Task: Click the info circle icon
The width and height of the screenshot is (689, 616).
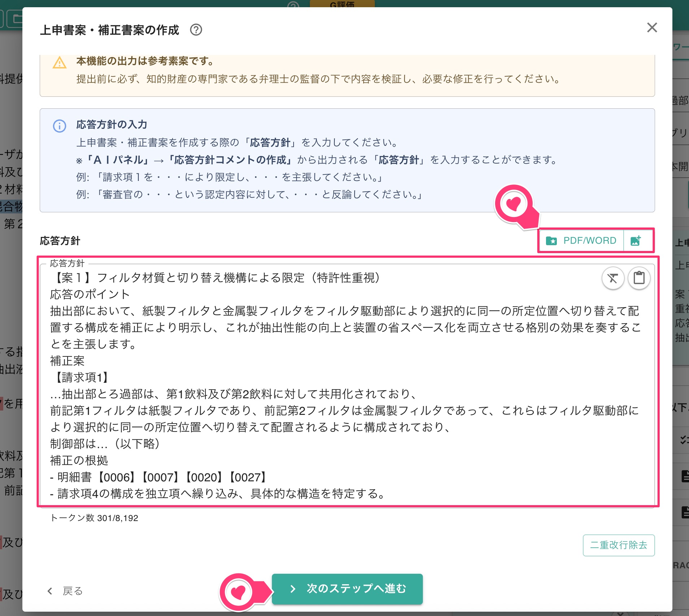Action: [60, 126]
